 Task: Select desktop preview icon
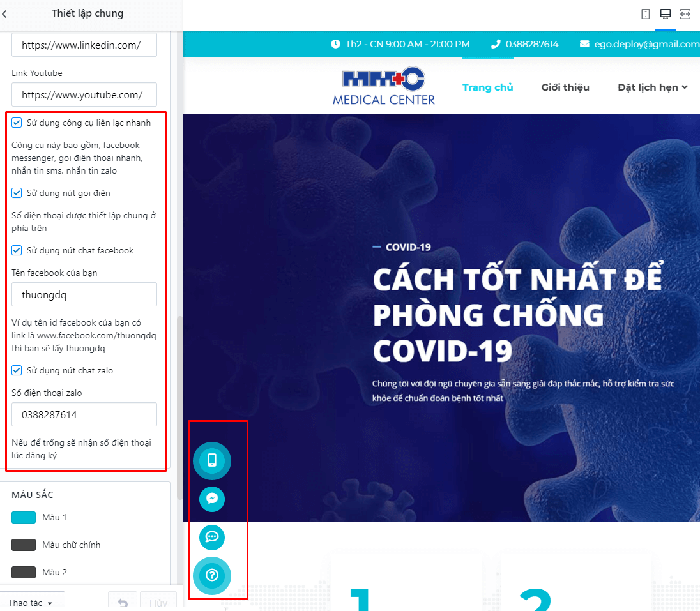[x=665, y=14]
